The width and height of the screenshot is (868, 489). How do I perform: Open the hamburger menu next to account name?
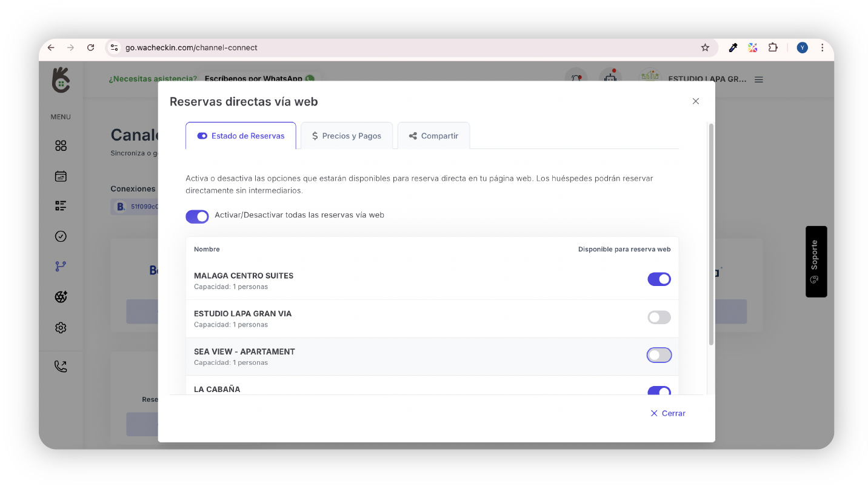(x=759, y=79)
